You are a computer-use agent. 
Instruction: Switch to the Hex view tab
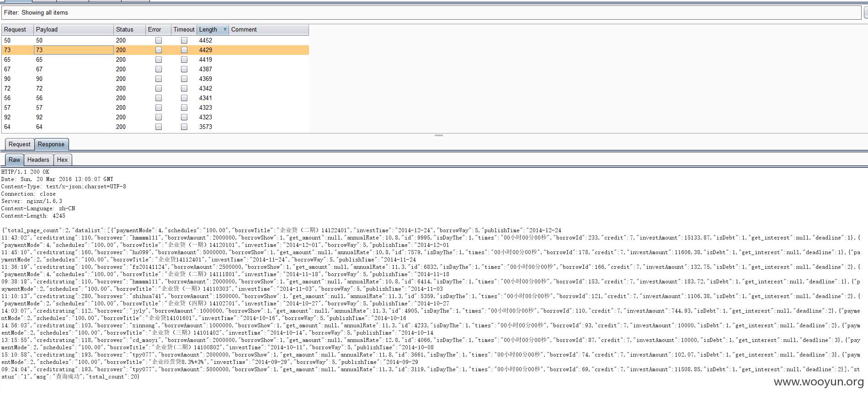[x=63, y=160]
